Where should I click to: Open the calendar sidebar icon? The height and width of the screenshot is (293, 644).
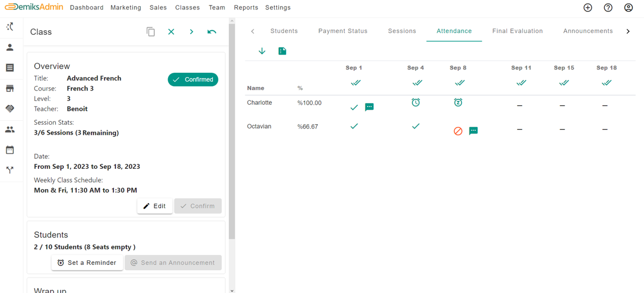point(10,150)
